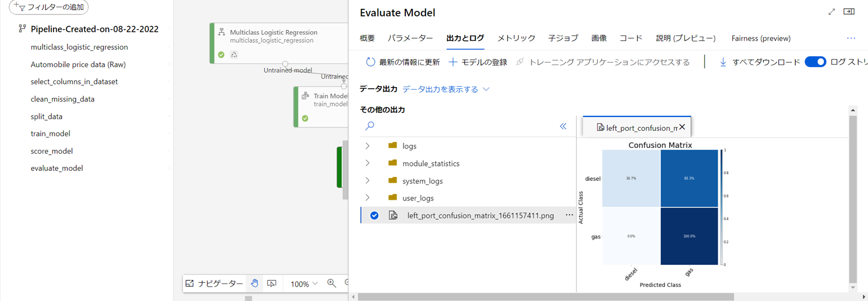The width and height of the screenshot is (868, 301).
Task: Click the scroll right arrow of horizontal scrollbar
Action: point(863,297)
